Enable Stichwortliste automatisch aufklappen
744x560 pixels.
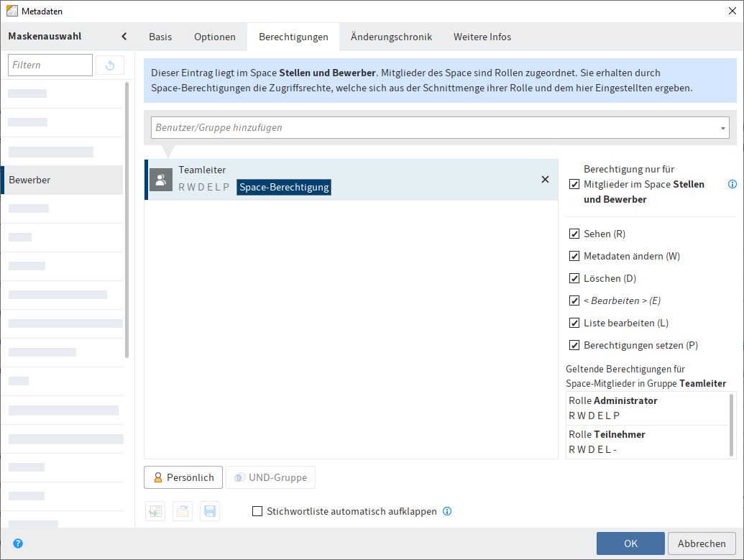257,511
